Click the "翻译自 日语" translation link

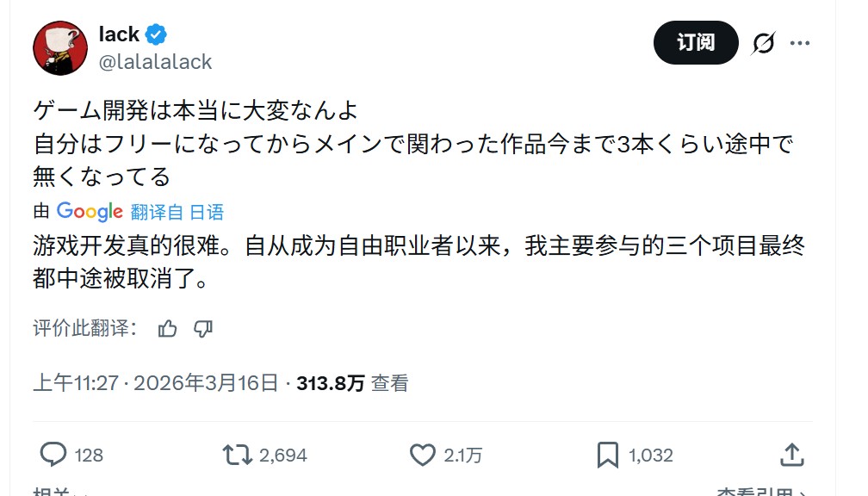pos(177,212)
